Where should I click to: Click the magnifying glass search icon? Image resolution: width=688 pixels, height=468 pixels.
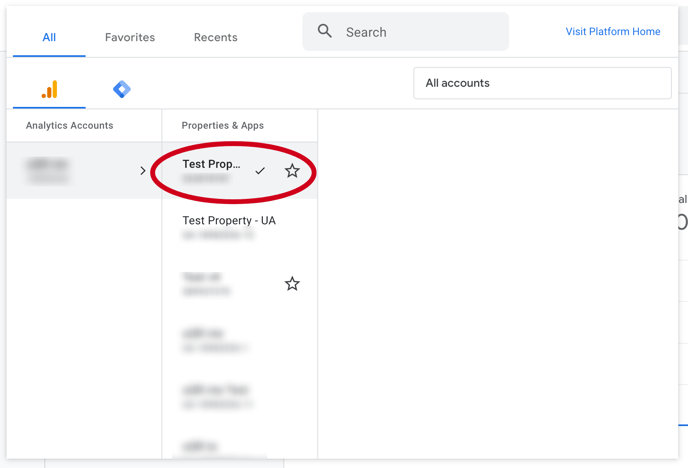point(325,31)
